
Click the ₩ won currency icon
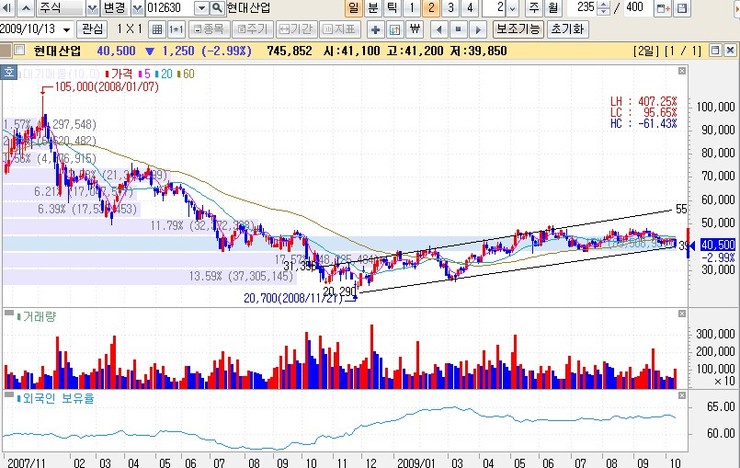tap(415, 30)
